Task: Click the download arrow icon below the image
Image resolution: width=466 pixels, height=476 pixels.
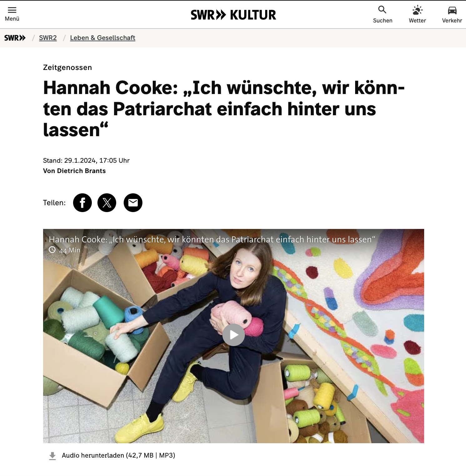Action: coord(52,456)
